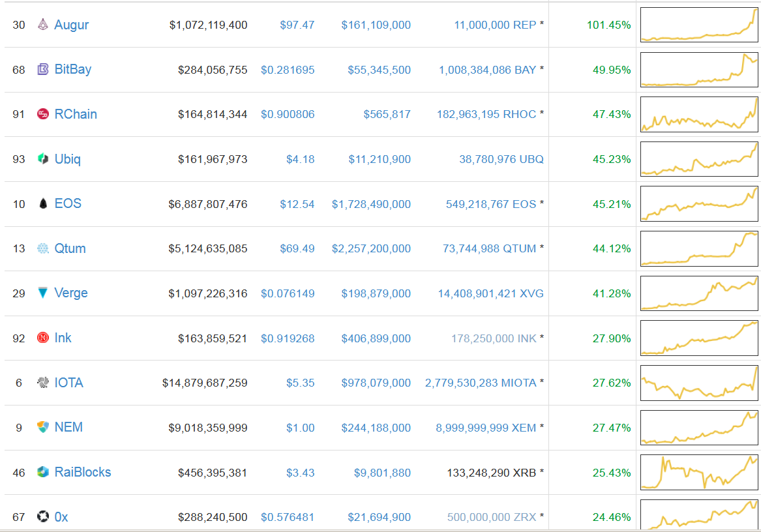The image size is (761, 532).
Task: Click Verge price $0.076149
Action: pyautogui.click(x=288, y=293)
